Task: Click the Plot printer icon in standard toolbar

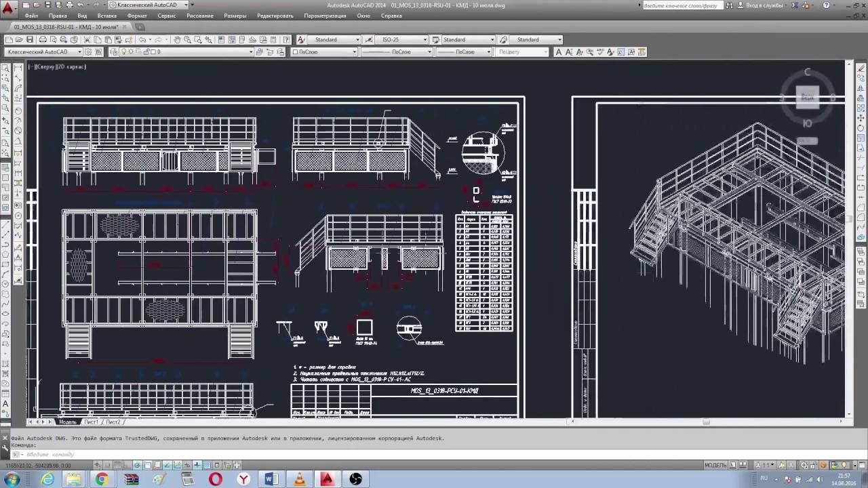Action: (x=43, y=40)
